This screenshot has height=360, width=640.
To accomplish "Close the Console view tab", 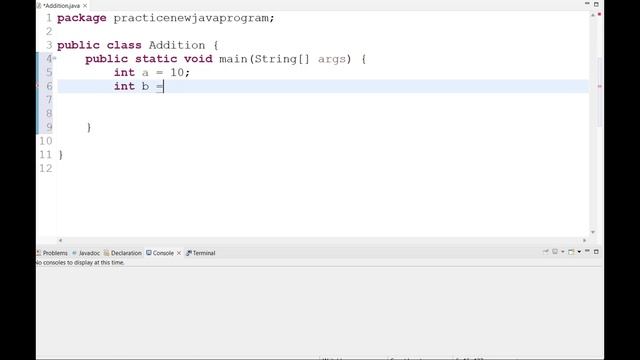I will click(179, 253).
